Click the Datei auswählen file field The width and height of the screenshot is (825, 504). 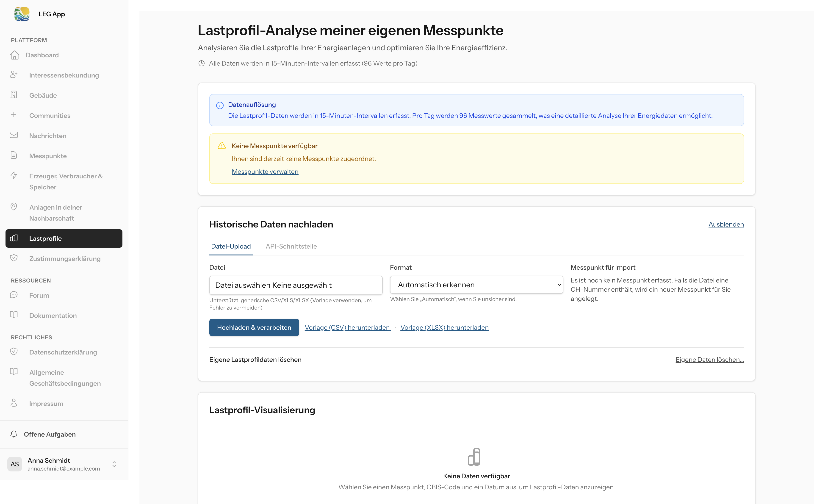296,285
